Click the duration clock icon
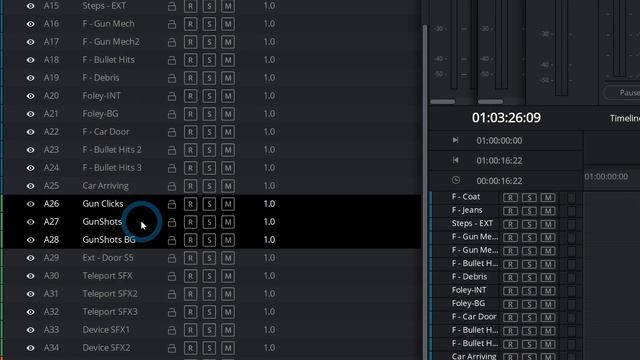This screenshot has height=360, width=640. tap(456, 180)
